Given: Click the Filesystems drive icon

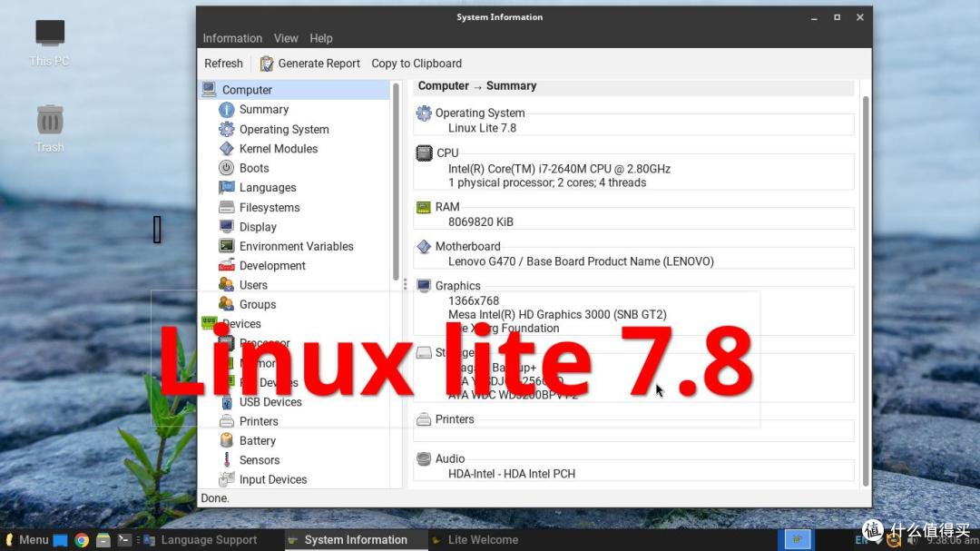Looking at the screenshot, I should pyautogui.click(x=226, y=207).
